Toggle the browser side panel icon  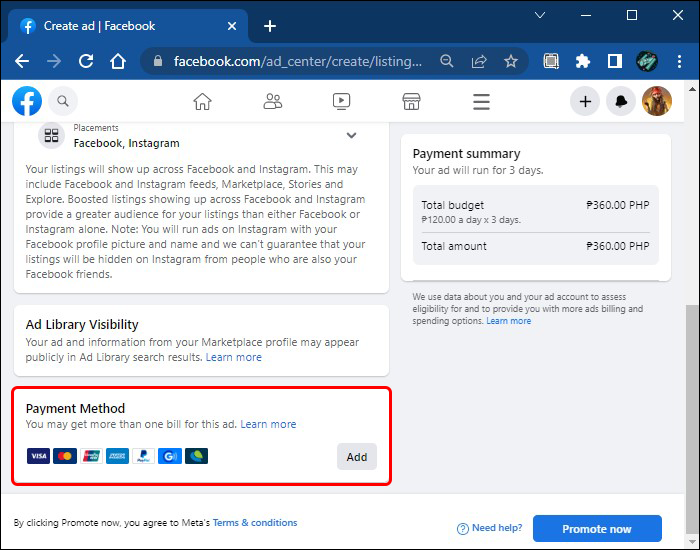point(615,61)
